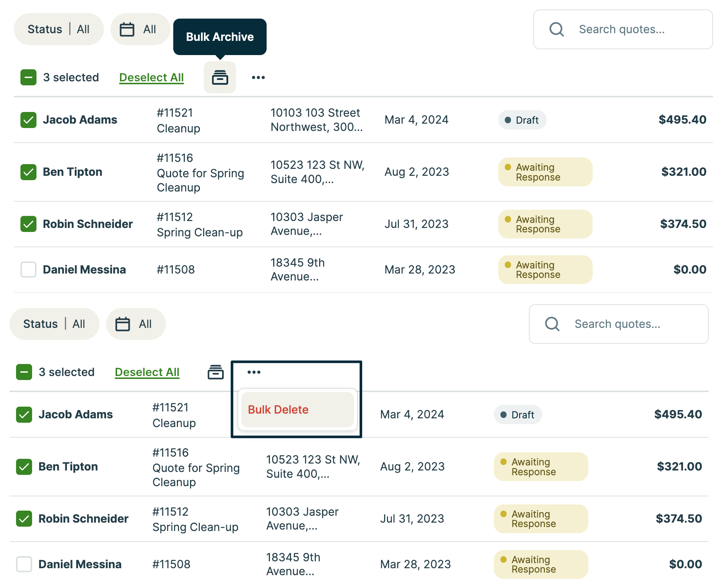This screenshot has height=585, width=728.
Task: Click the calendar icon in the lower date filter
Action: click(123, 324)
